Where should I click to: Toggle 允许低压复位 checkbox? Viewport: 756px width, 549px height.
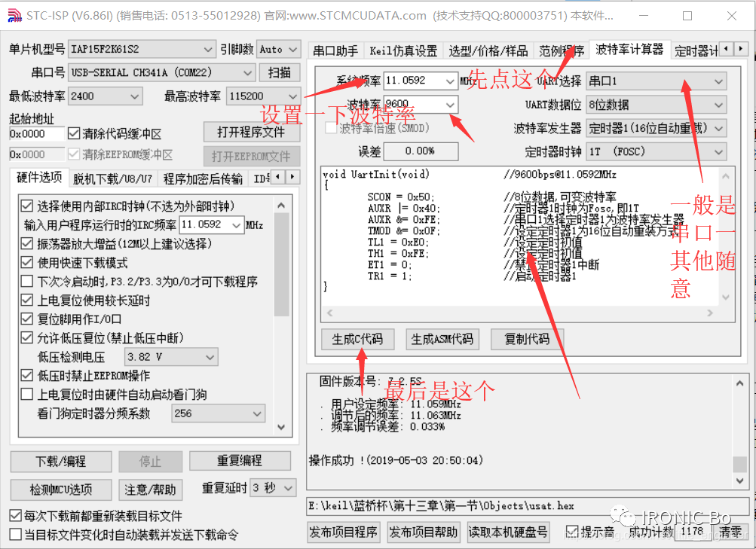coord(27,338)
